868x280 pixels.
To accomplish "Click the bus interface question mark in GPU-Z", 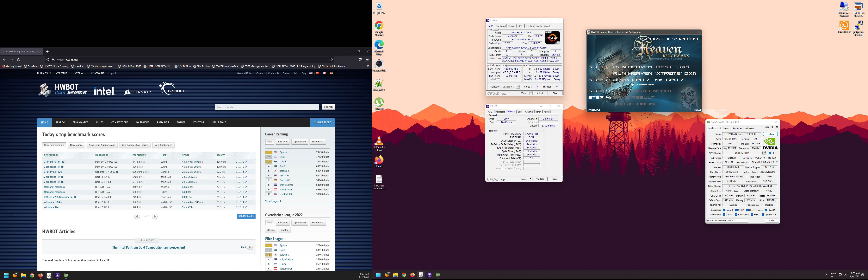I will pyautogui.click(x=777, y=163).
